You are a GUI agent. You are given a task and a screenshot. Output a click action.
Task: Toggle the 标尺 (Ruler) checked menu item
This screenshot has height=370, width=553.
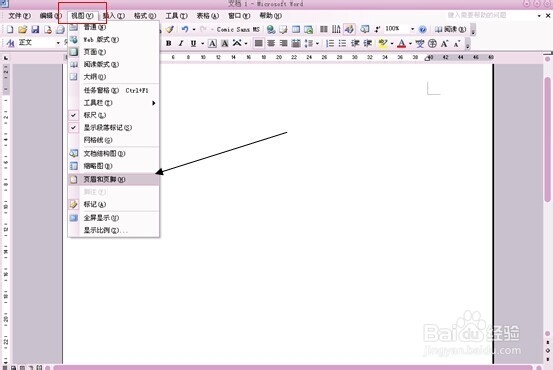click(x=114, y=115)
